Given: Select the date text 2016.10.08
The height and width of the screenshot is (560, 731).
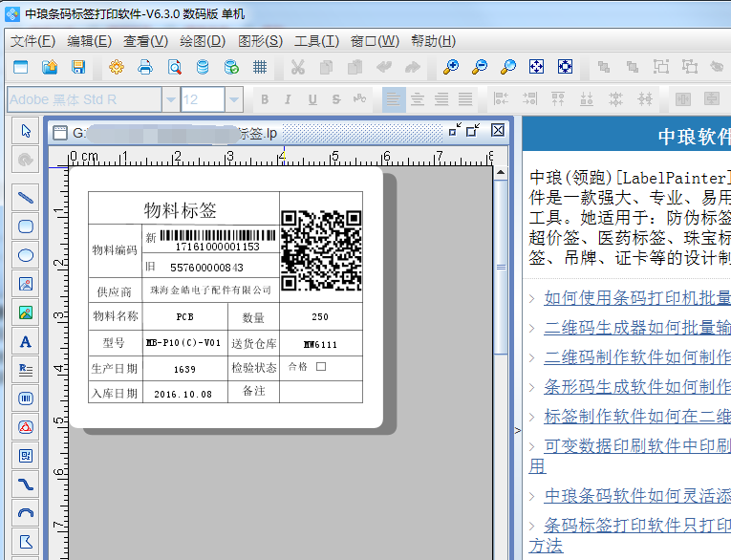Looking at the screenshot, I should point(183,395).
